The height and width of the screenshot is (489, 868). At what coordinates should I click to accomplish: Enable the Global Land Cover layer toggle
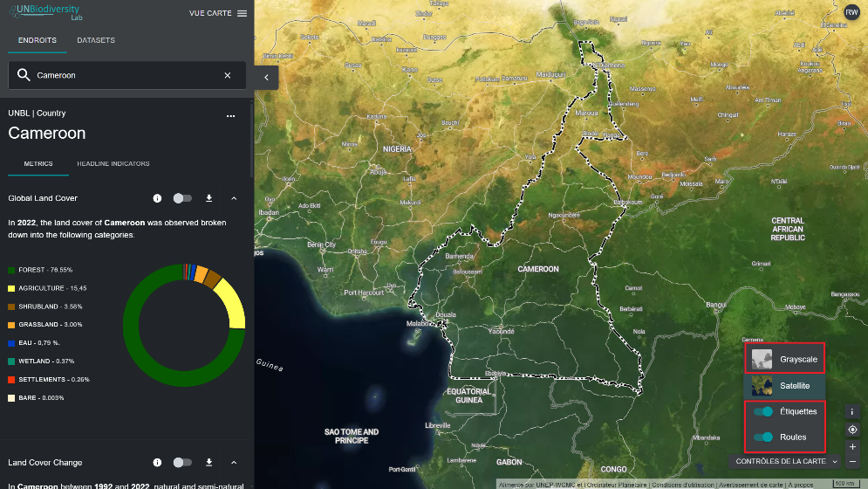[182, 198]
